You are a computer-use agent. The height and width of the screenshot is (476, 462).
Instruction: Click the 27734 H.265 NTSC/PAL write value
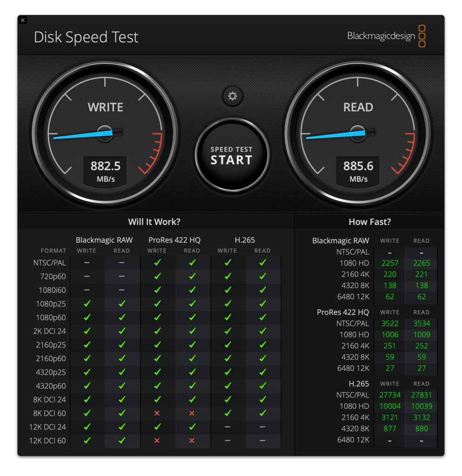(x=390, y=395)
